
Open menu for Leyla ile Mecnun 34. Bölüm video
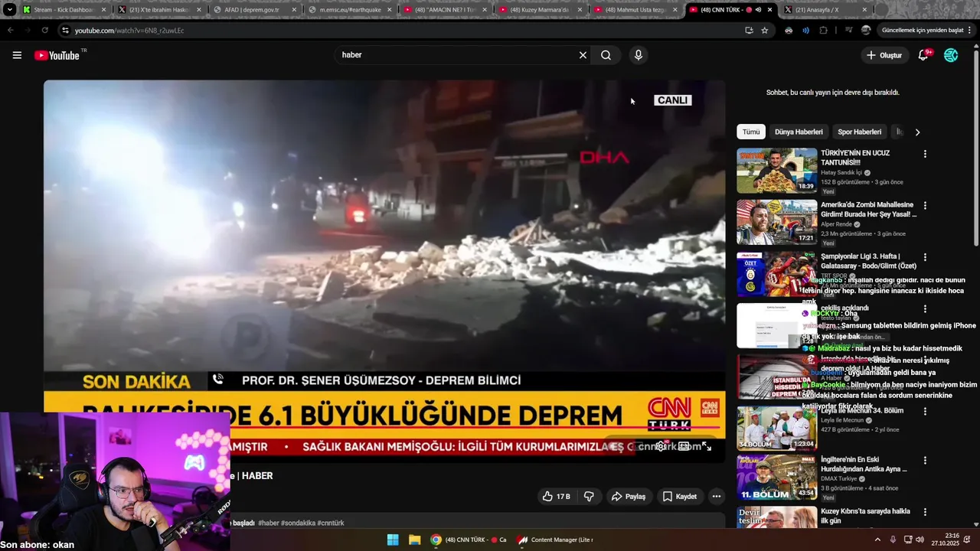[925, 411]
